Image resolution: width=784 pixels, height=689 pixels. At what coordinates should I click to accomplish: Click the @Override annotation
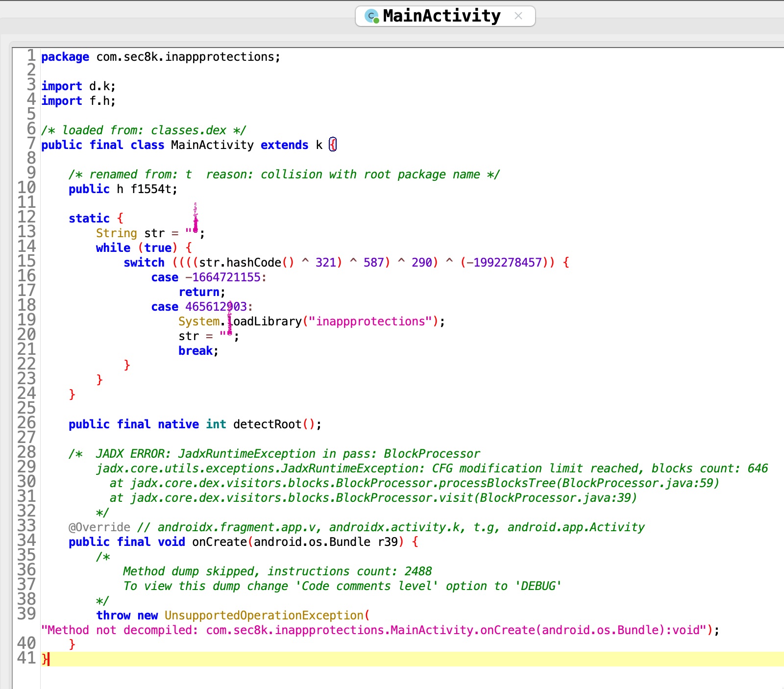[99, 527]
